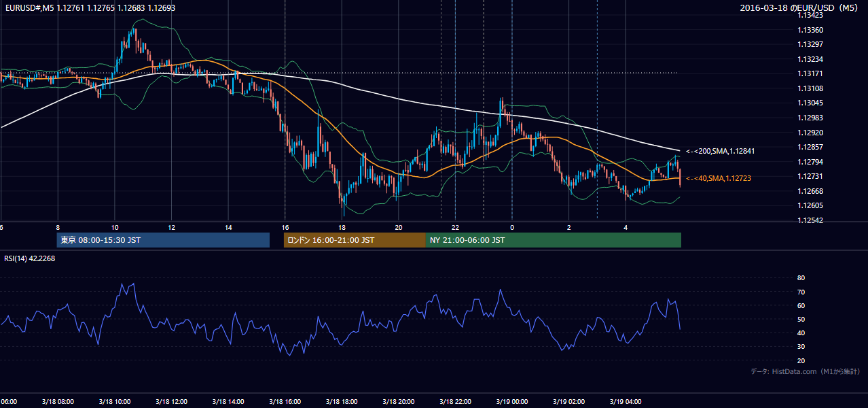Click price axis value 1.13360

(810, 30)
